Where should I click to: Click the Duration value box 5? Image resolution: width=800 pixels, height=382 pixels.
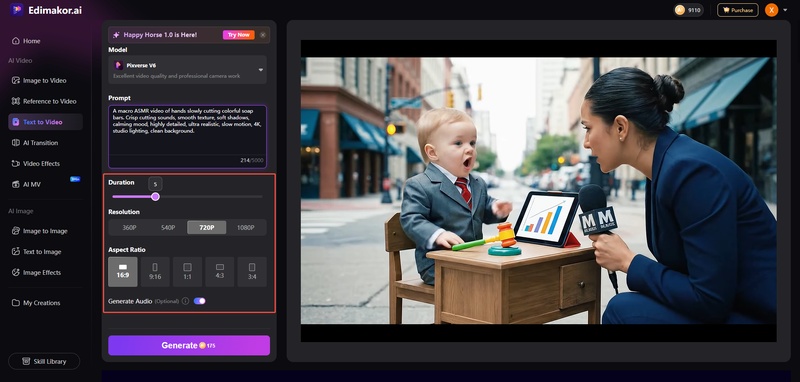coord(155,184)
